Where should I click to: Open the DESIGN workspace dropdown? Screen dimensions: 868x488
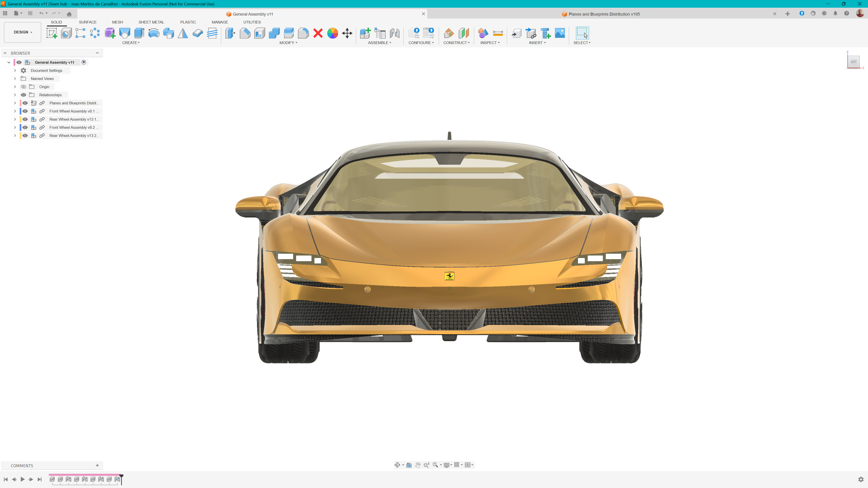tap(23, 32)
